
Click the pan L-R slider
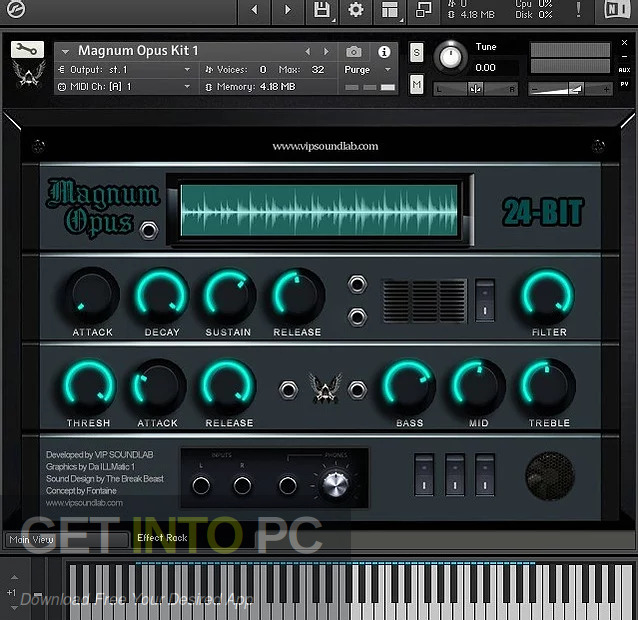[475, 89]
